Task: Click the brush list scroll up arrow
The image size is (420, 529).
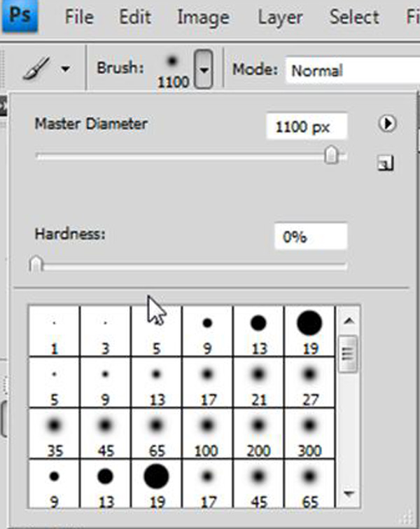Action: [349, 320]
